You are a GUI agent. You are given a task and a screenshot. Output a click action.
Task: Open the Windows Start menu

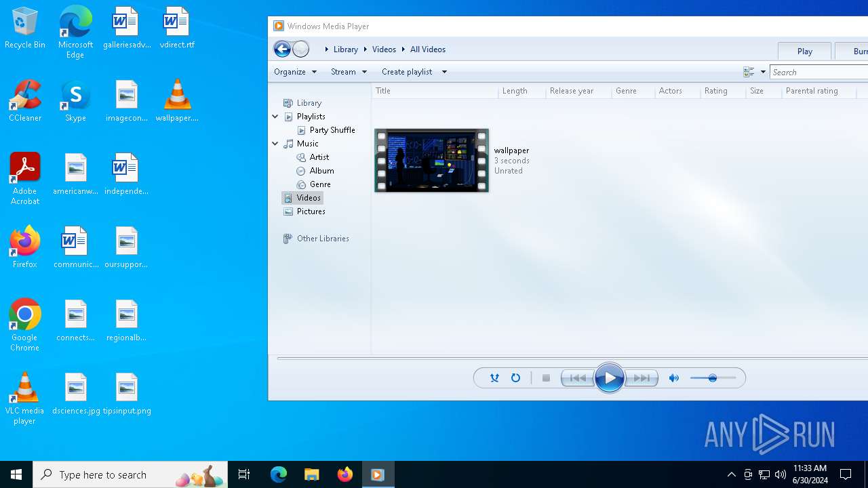coord(16,474)
